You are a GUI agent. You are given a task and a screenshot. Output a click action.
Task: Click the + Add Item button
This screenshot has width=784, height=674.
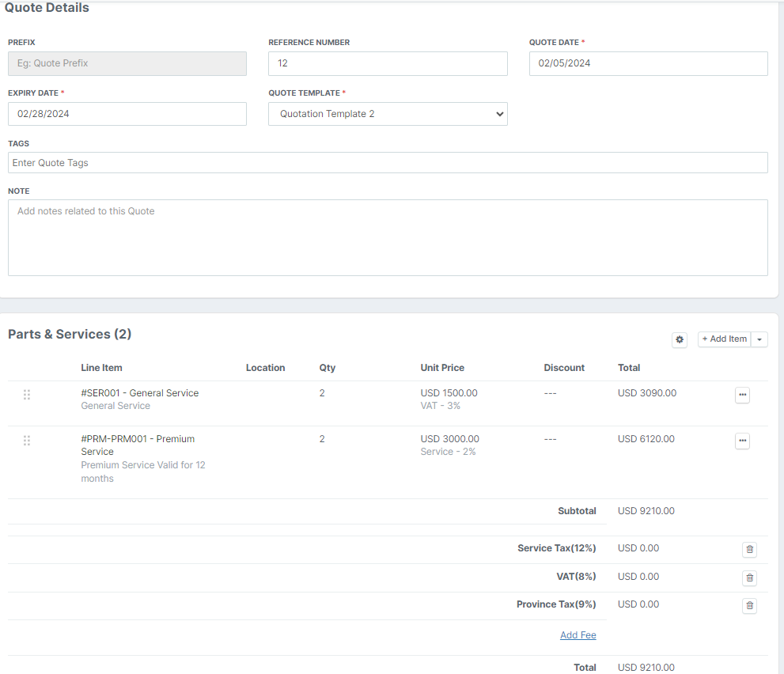click(724, 339)
